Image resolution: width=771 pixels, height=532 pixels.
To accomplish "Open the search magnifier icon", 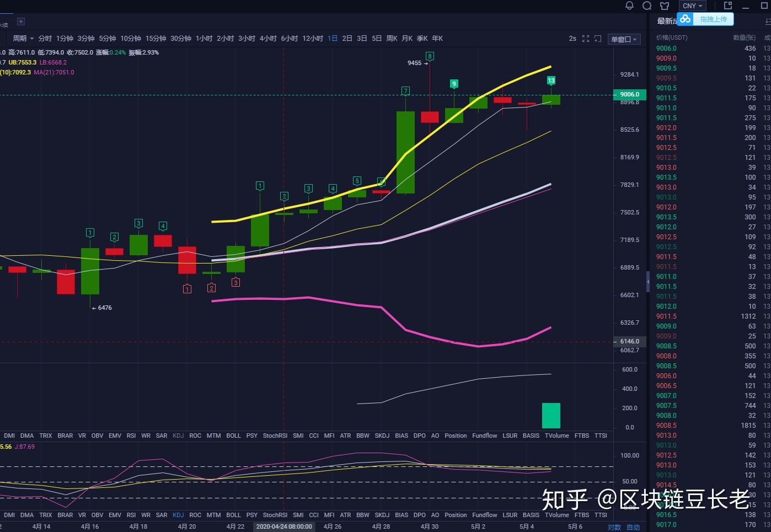I will [647, 6].
